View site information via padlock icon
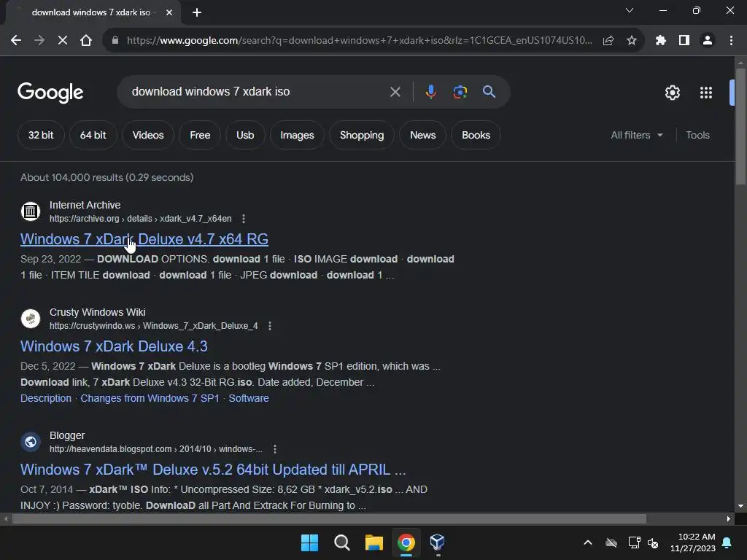747x560 pixels. click(115, 41)
